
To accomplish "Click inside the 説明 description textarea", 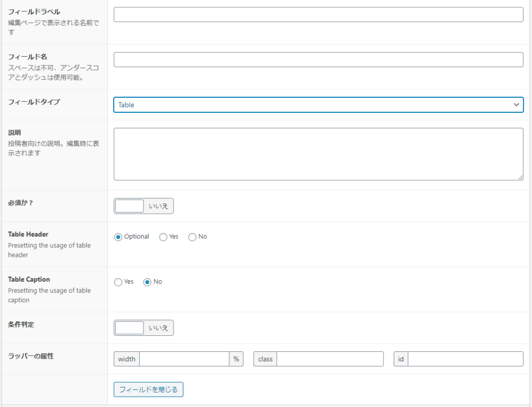I will pos(318,152).
